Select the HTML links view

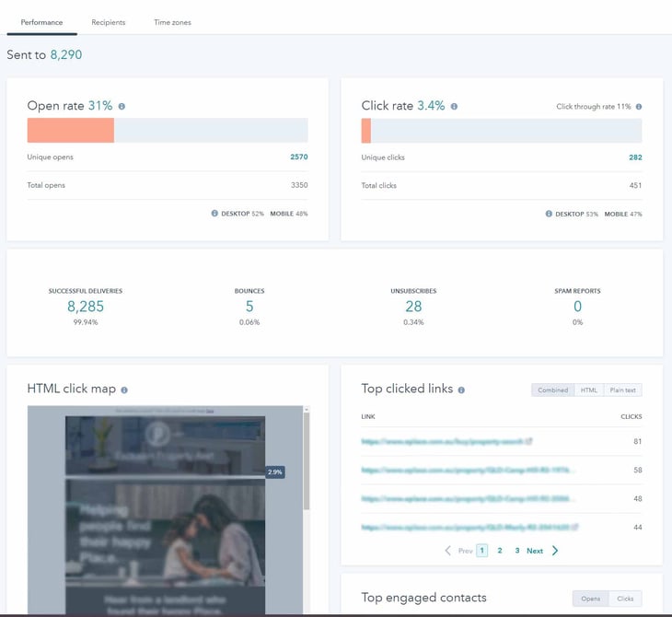pyautogui.click(x=589, y=390)
